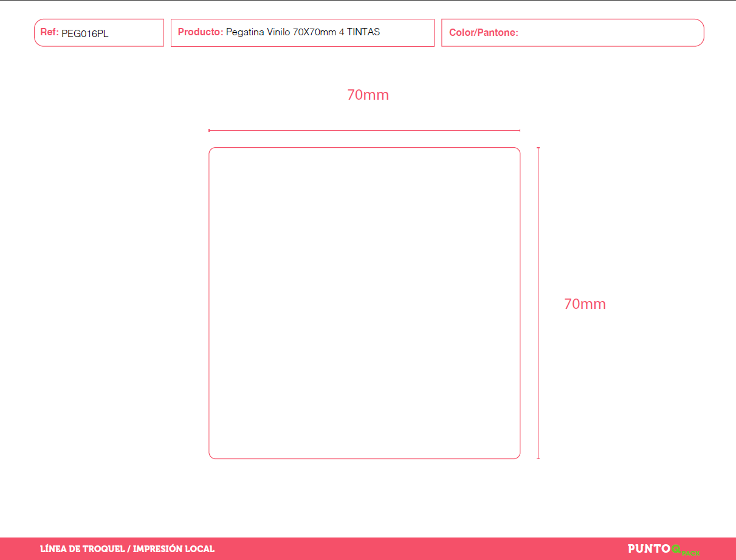Click the 'Color/Pantone:' field
The image size is (736, 560).
pos(573,33)
